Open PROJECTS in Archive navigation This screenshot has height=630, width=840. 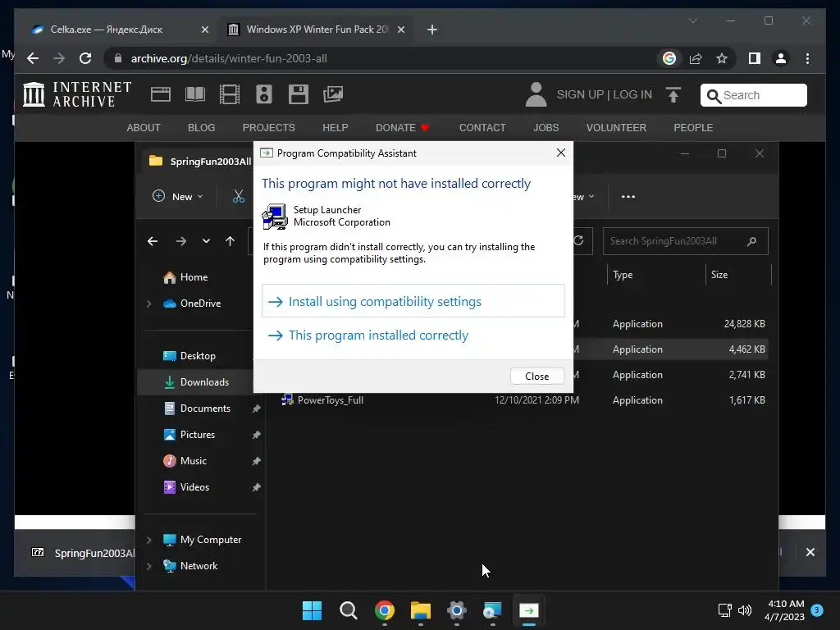pos(269,127)
